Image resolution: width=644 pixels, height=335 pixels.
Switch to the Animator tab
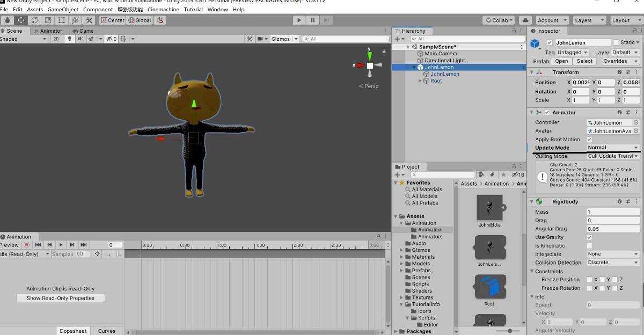(x=48, y=31)
